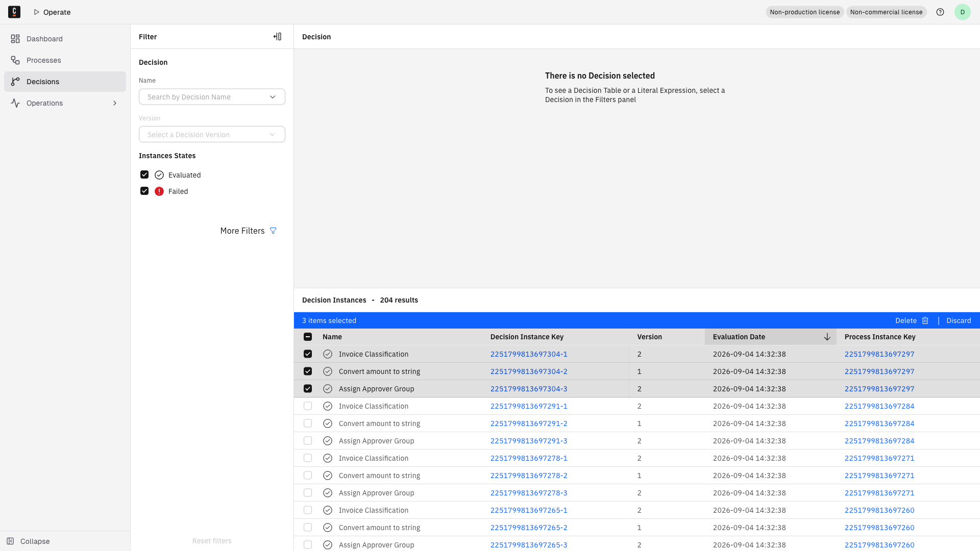Sort by the Name column header
Image resolution: width=980 pixels, height=551 pixels.
[x=332, y=337]
